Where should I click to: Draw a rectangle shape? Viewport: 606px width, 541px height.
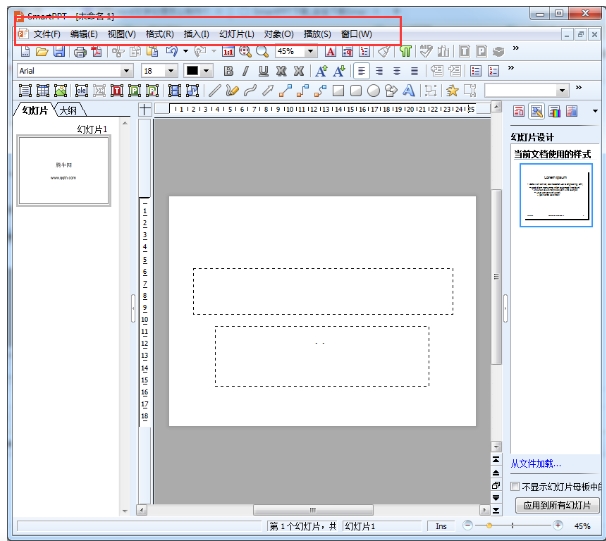338,91
